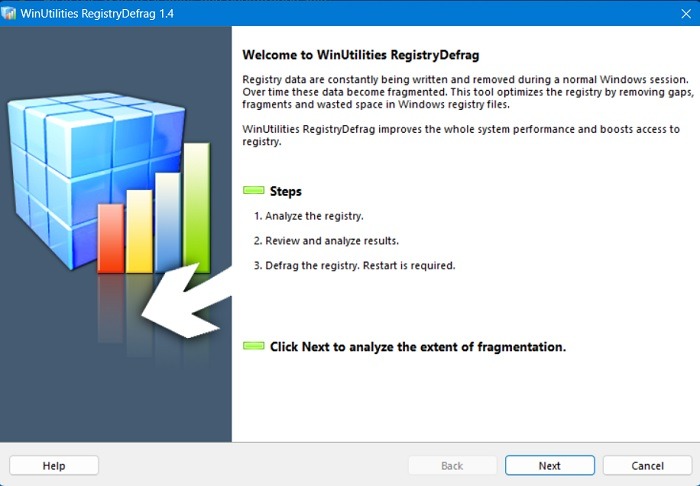Click the disabled Back button
The image size is (700, 486).
point(452,465)
